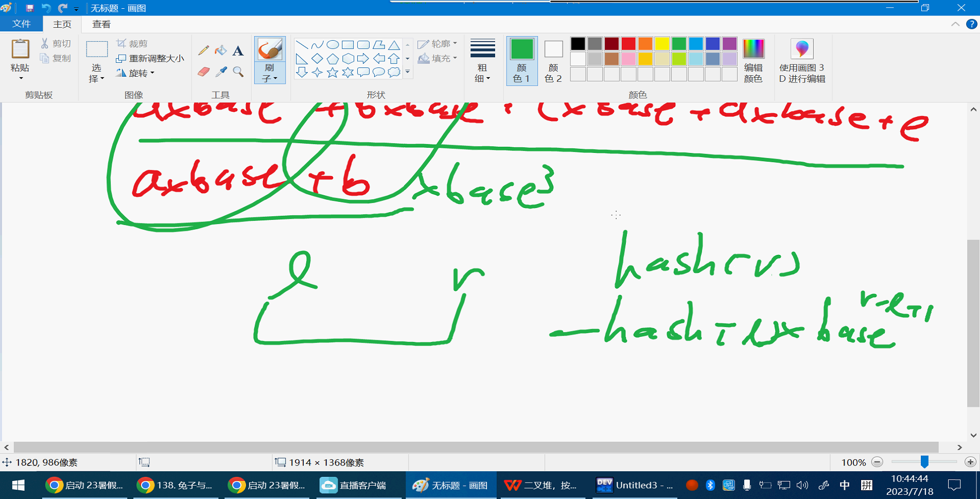Select Color 2 (颜色 2) box
The height and width of the screenshot is (499, 980).
(553, 61)
